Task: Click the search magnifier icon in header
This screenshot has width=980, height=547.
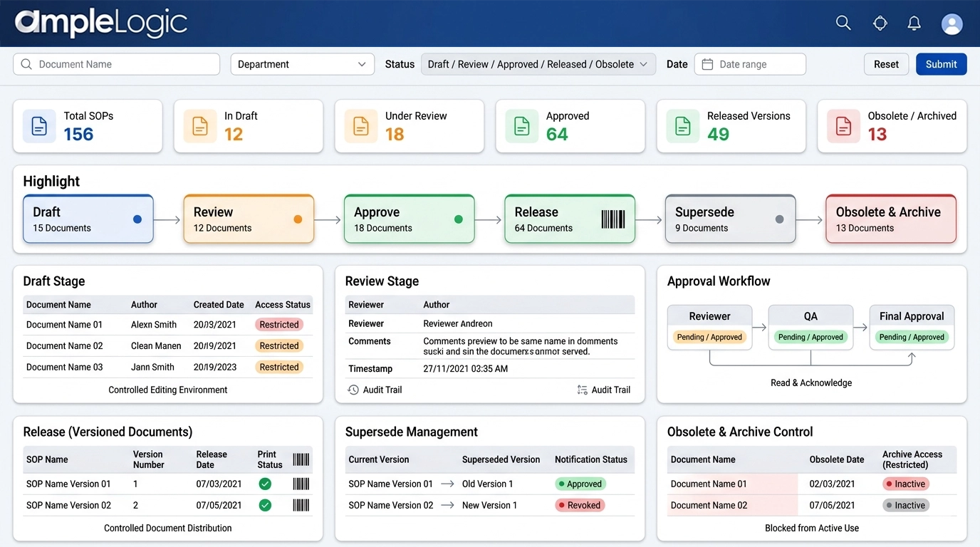Action: (x=843, y=24)
